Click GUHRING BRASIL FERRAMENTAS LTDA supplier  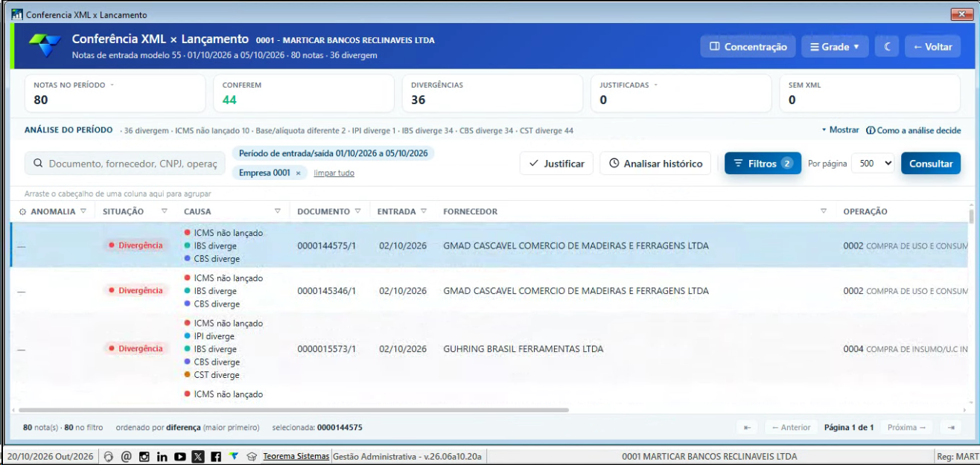523,349
